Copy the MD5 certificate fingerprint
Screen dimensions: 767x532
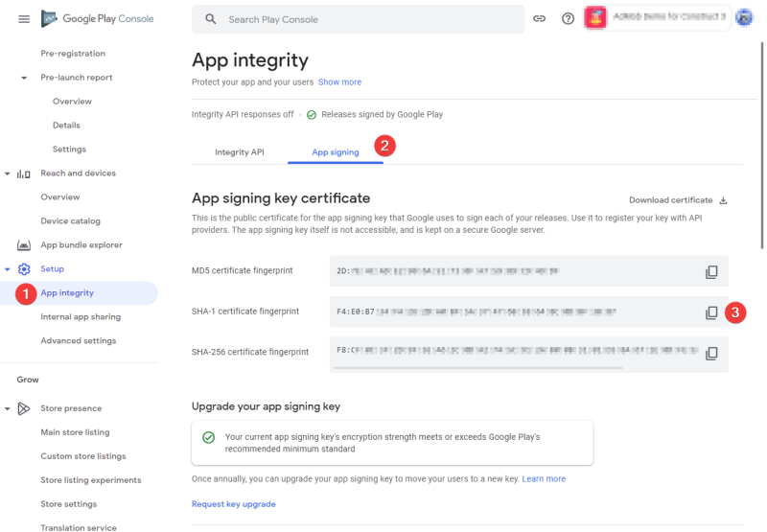pyautogui.click(x=711, y=271)
